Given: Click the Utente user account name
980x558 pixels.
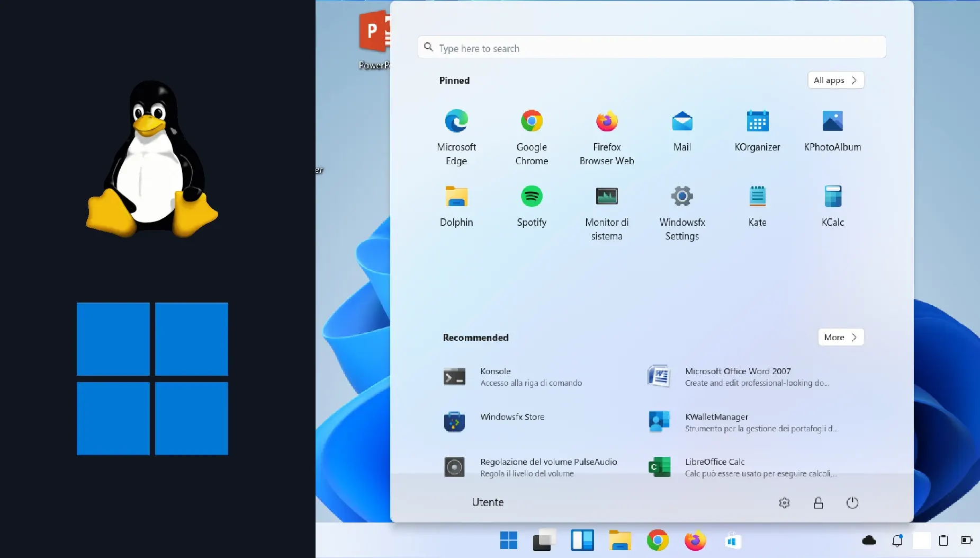Looking at the screenshot, I should (488, 502).
